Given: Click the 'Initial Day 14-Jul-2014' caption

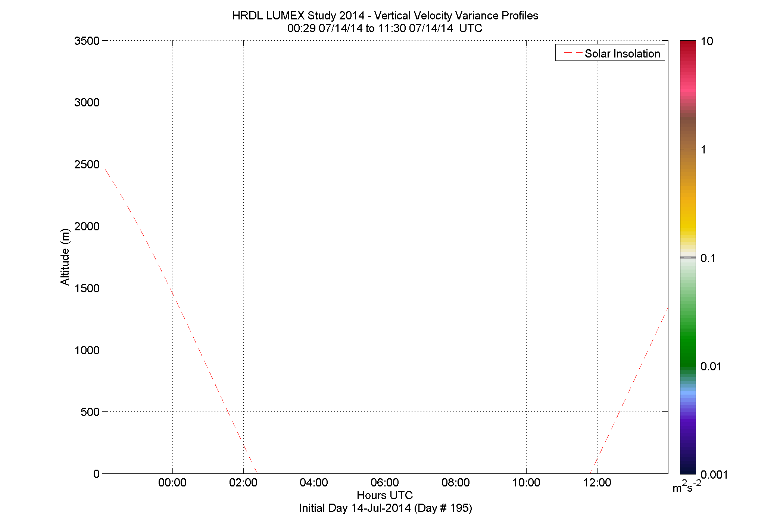Looking at the screenshot, I should click(355, 508).
